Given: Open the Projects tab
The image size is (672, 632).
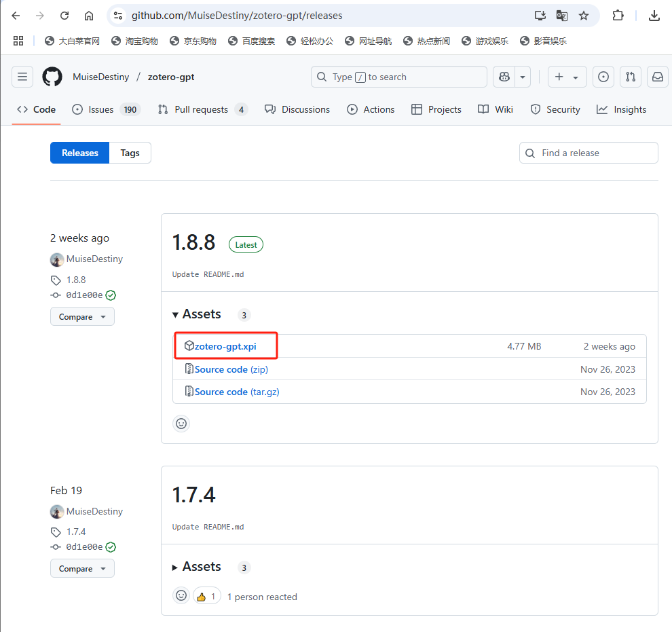Looking at the screenshot, I should (436, 110).
